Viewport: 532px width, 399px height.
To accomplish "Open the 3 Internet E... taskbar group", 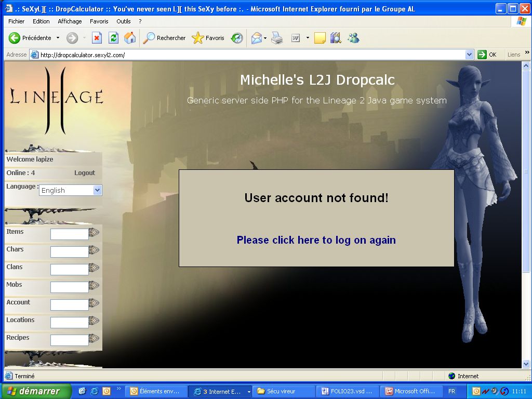I will (x=220, y=391).
